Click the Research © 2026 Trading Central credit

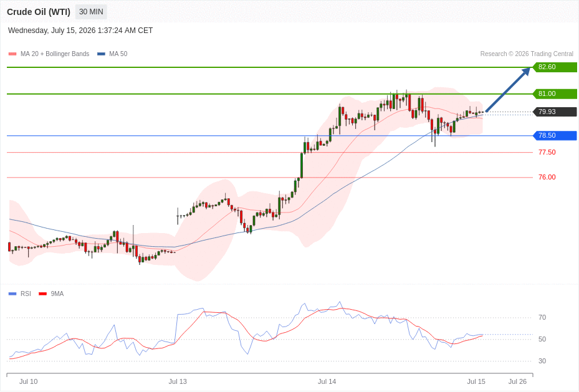pyautogui.click(x=527, y=54)
